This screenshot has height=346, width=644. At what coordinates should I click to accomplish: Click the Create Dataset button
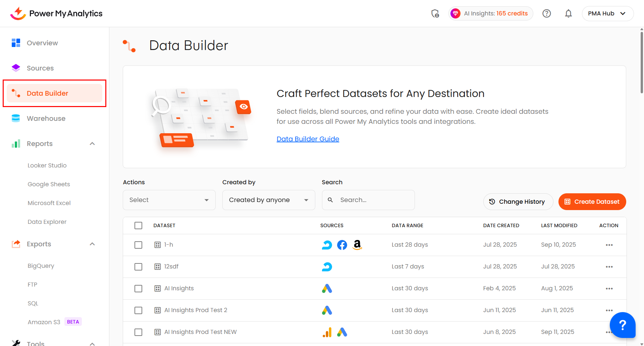click(592, 202)
